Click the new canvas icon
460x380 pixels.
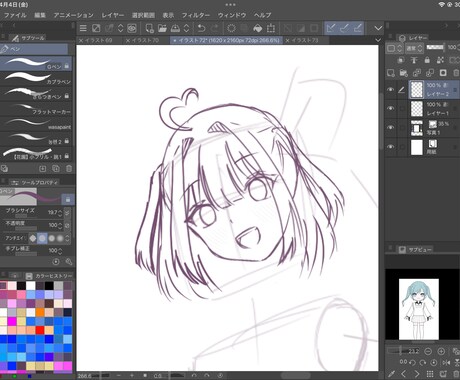150,28
